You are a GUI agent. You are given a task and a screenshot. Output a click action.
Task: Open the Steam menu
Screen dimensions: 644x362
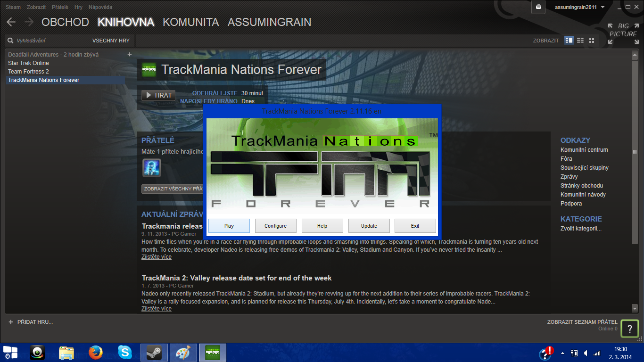click(13, 8)
